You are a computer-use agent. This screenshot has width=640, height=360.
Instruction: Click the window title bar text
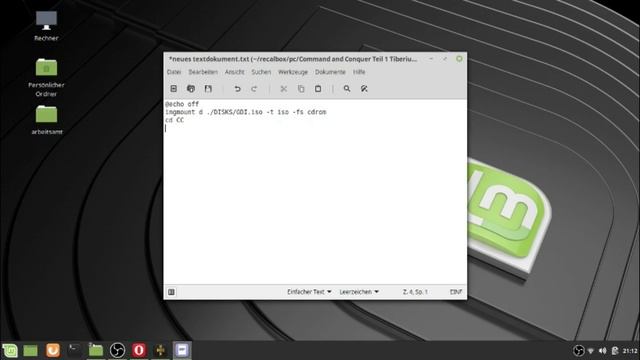coord(293,59)
